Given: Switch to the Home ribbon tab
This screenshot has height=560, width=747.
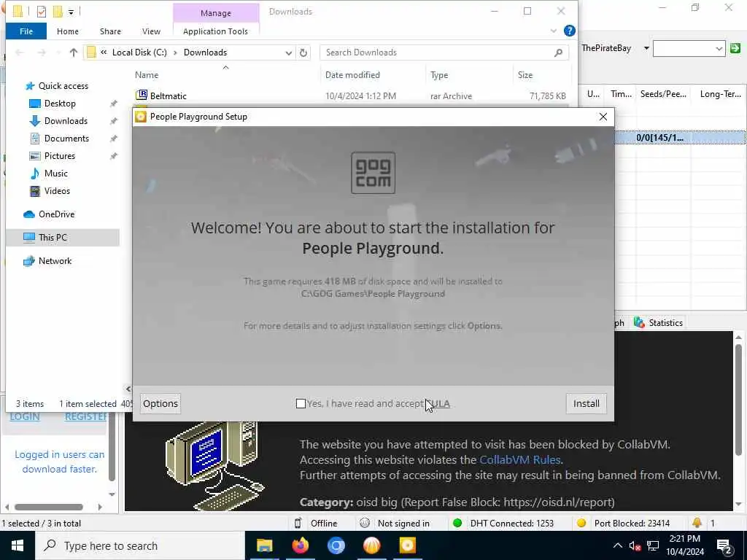Looking at the screenshot, I should click(68, 31).
